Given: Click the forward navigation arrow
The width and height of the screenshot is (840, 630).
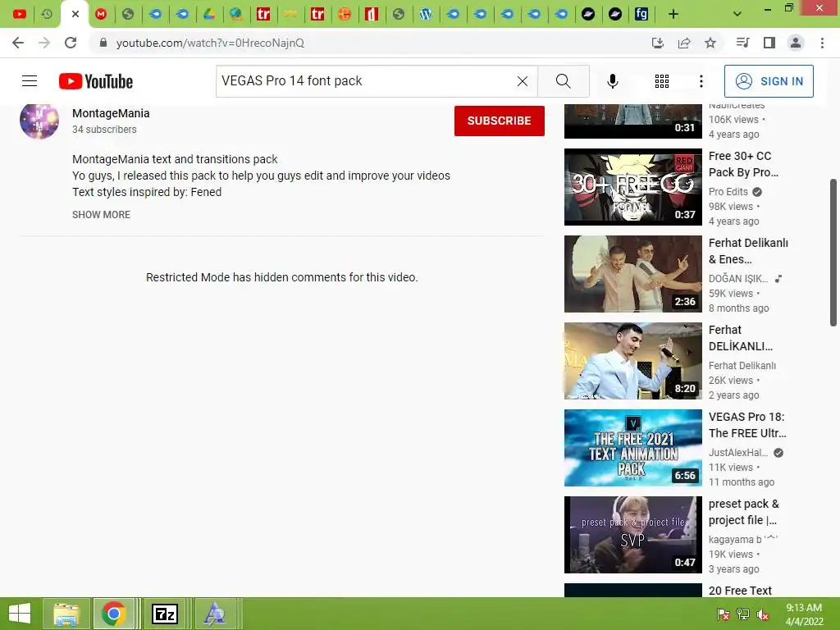Looking at the screenshot, I should click(44, 43).
